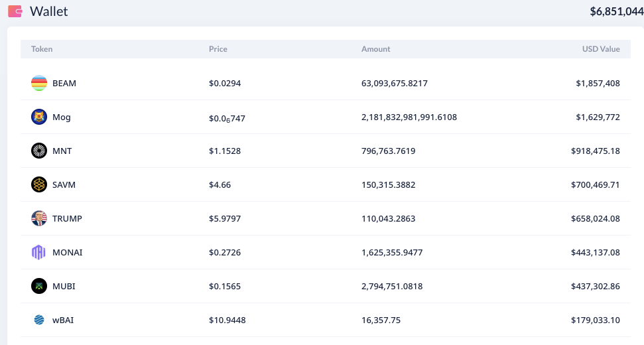Select SAVM price $4.66
The height and width of the screenshot is (345, 644).
click(220, 185)
